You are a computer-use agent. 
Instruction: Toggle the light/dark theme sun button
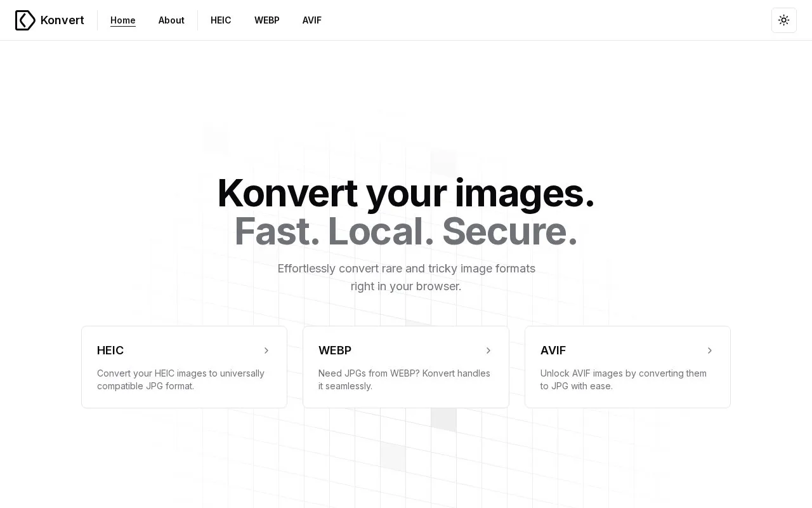(784, 20)
